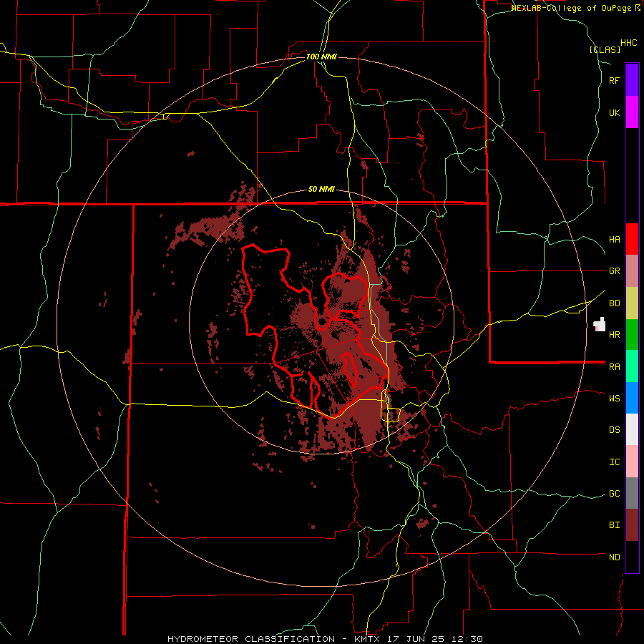
Task: Click the GC gray legend swatch
Action: tap(632, 493)
